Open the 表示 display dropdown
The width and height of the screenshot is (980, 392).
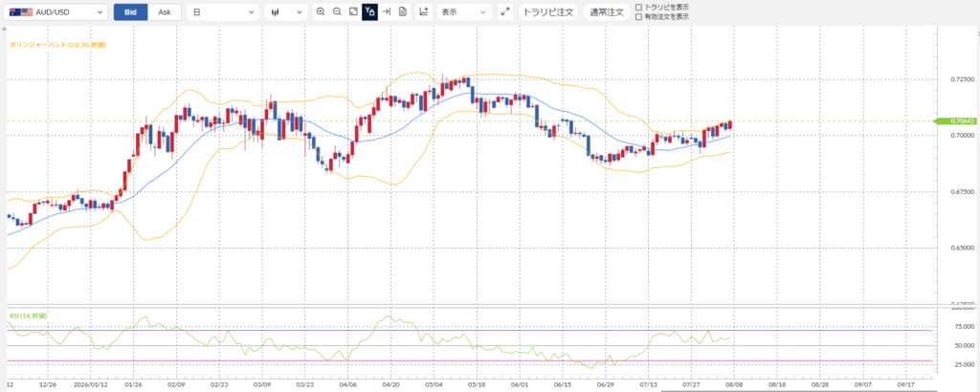point(465,11)
